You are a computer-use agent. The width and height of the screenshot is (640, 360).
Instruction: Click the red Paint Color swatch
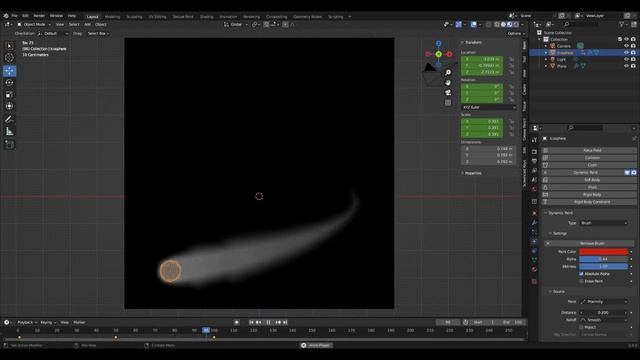click(603, 252)
